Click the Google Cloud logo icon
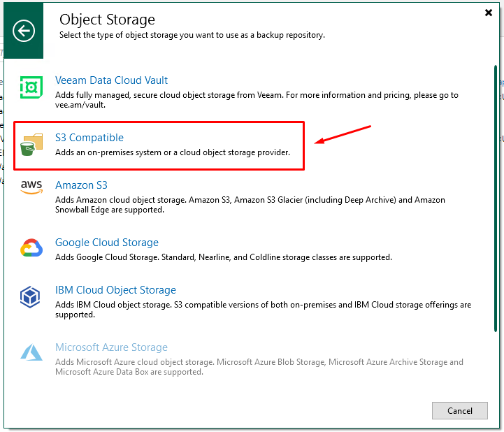 click(31, 248)
